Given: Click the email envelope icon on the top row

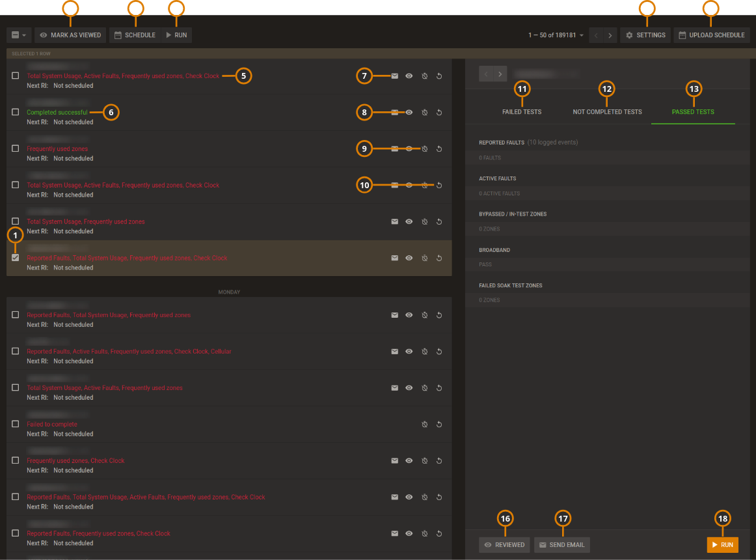Looking at the screenshot, I should tap(394, 76).
